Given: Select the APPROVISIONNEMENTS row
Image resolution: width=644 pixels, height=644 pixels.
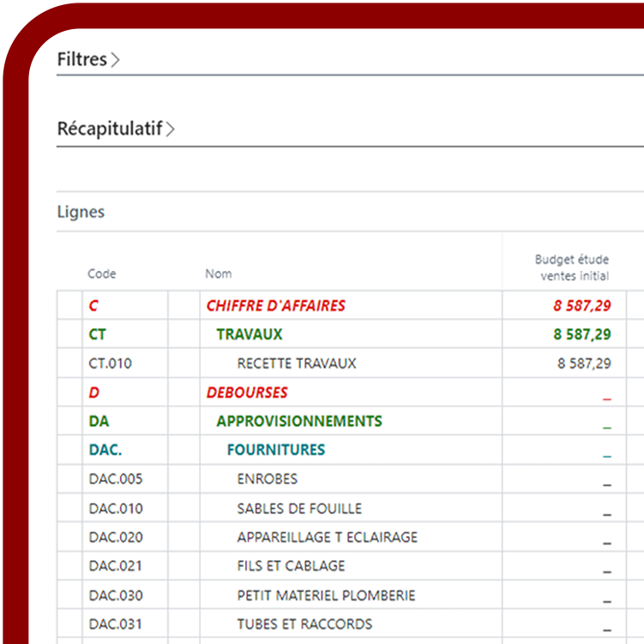Looking at the screenshot, I should click(x=298, y=421).
